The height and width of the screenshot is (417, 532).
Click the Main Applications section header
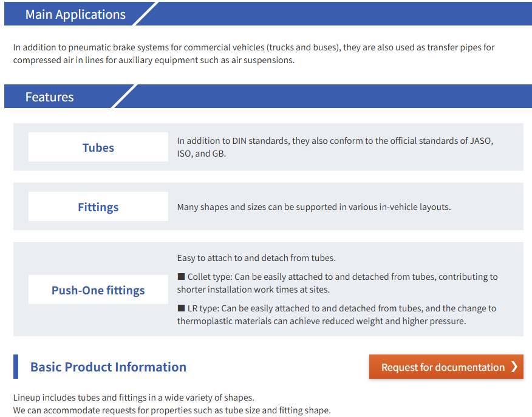coord(75,15)
